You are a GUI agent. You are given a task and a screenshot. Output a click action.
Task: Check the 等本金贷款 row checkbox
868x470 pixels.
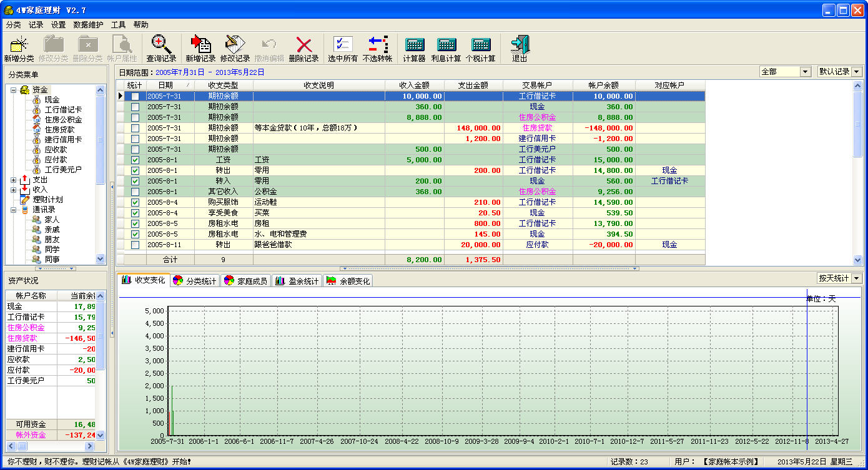coord(135,129)
